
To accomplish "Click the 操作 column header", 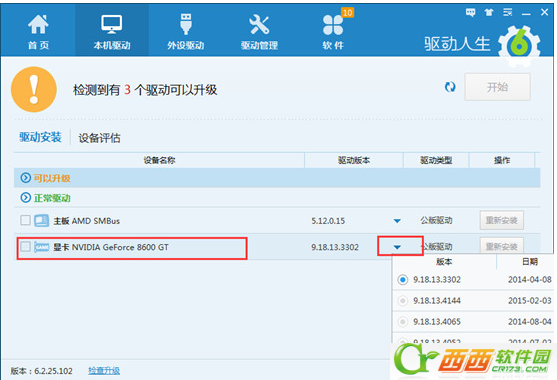I will [502, 160].
